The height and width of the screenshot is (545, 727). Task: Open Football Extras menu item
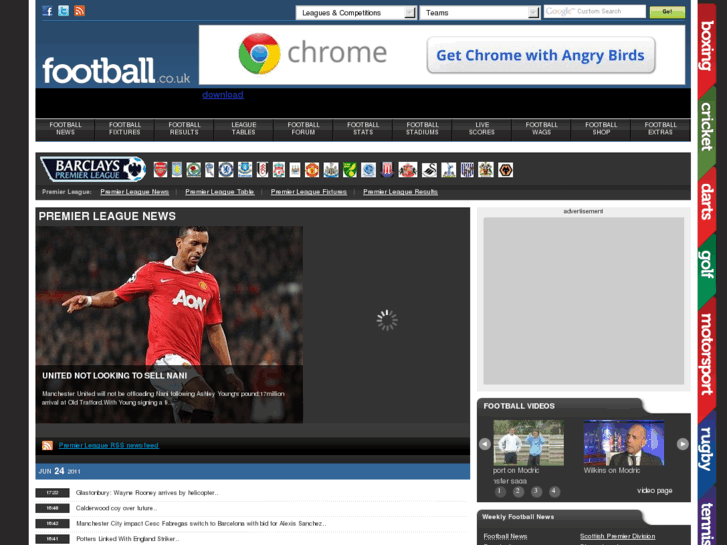point(661,128)
